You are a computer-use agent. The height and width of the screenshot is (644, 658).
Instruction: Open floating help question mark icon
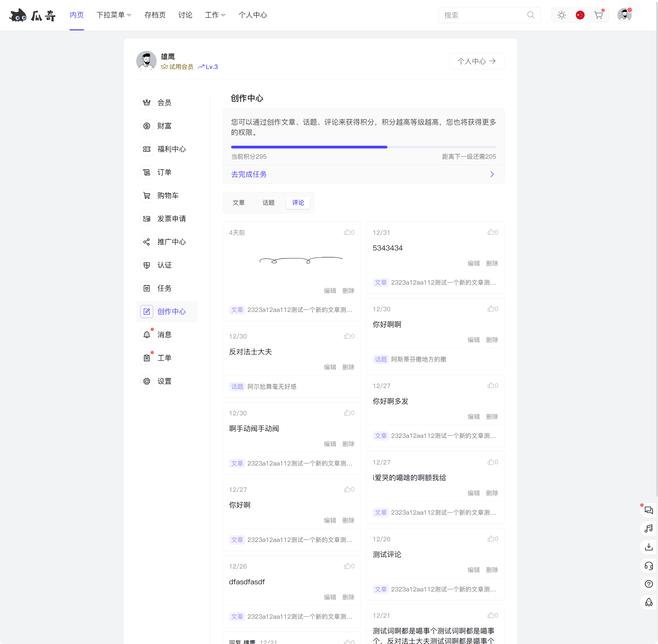pos(648,584)
